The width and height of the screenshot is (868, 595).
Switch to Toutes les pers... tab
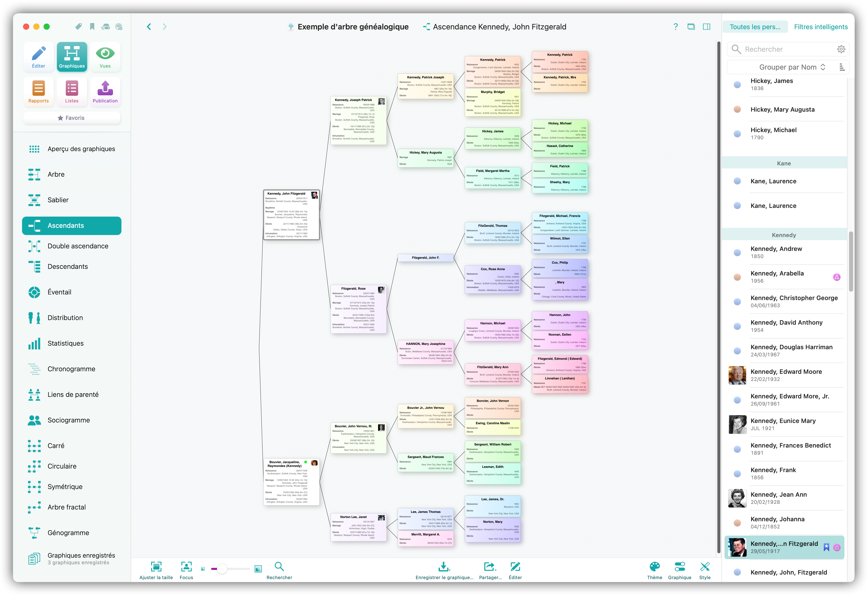[755, 27]
